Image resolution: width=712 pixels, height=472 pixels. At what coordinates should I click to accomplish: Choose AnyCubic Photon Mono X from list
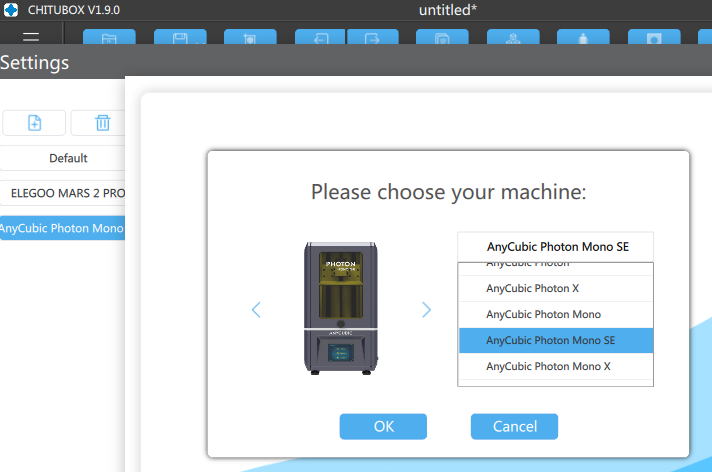point(556,366)
